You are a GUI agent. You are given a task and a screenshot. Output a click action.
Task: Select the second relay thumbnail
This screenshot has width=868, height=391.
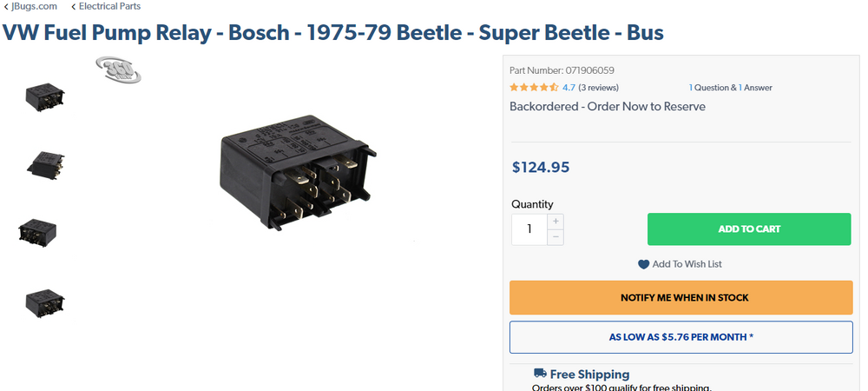pos(46,165)
